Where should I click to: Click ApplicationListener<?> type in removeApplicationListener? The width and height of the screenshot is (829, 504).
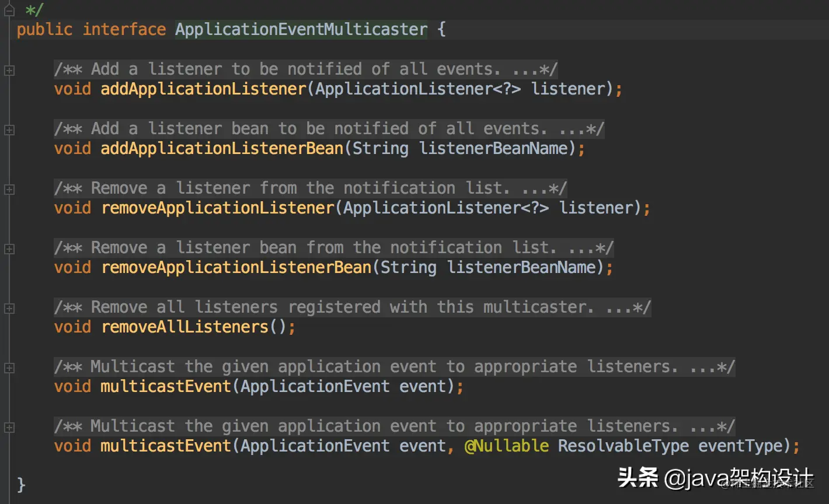446,208
